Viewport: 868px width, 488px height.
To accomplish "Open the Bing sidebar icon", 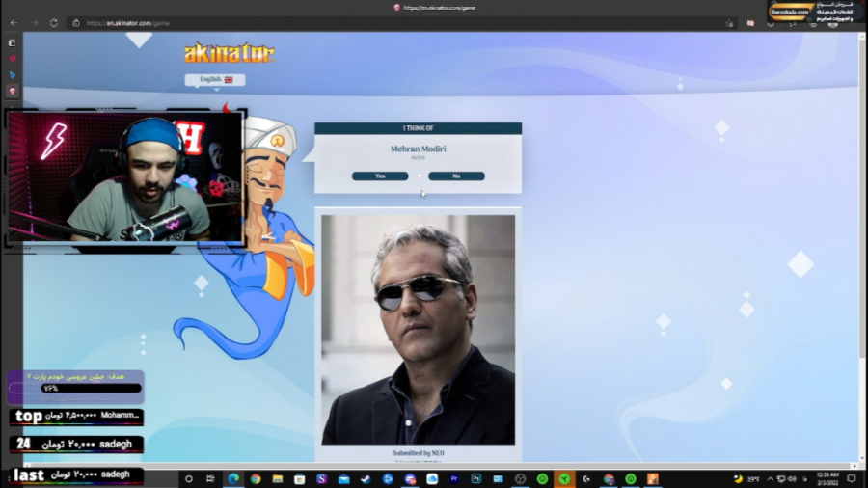I will [13, 74].
